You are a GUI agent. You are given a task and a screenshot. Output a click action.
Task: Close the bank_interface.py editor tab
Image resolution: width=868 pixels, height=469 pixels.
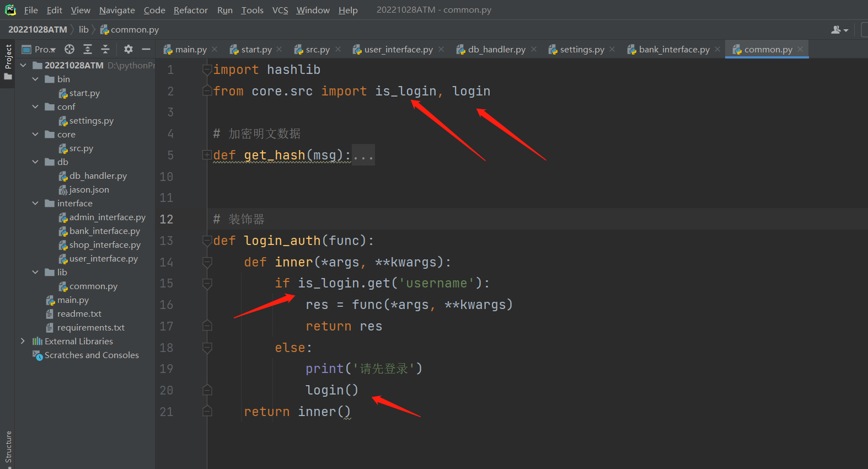[x=717, y=49]
